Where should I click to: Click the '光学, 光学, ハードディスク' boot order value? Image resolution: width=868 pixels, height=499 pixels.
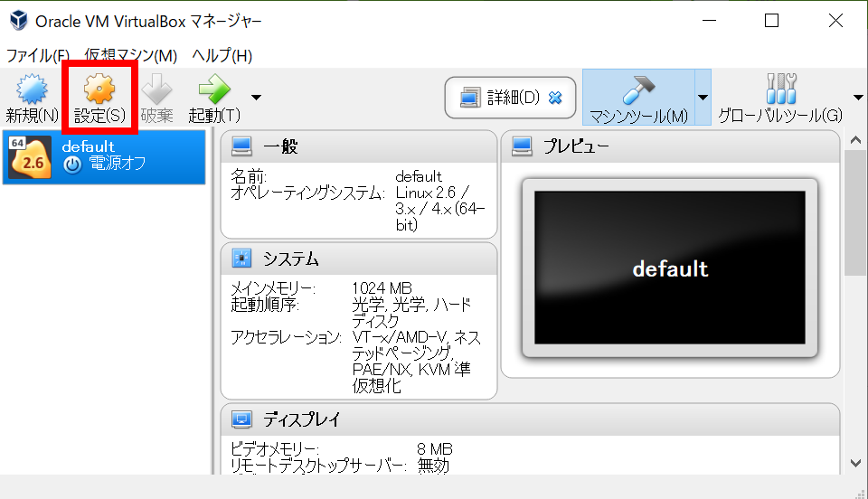[x=412, y=313]
